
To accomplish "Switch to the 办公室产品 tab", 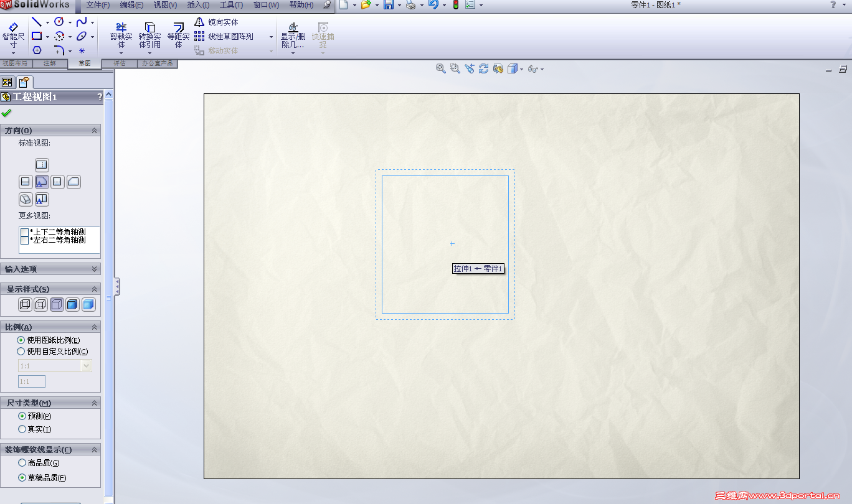I will click(x=158, y=63).
